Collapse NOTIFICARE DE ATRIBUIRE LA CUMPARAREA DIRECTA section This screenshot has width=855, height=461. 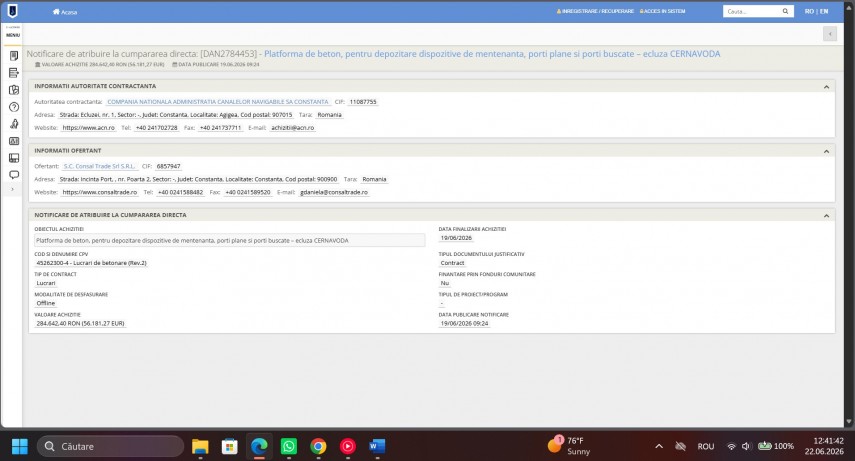(826, 215)
